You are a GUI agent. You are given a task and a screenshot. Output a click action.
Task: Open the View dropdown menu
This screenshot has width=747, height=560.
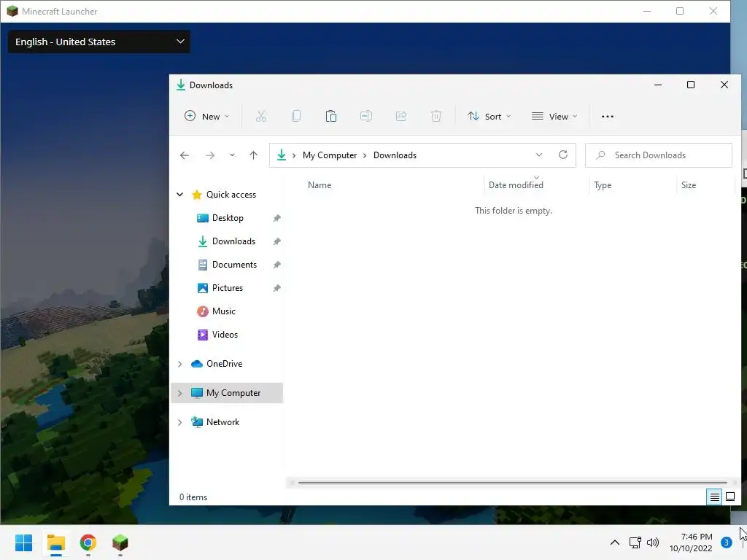[x=554, y=116]
